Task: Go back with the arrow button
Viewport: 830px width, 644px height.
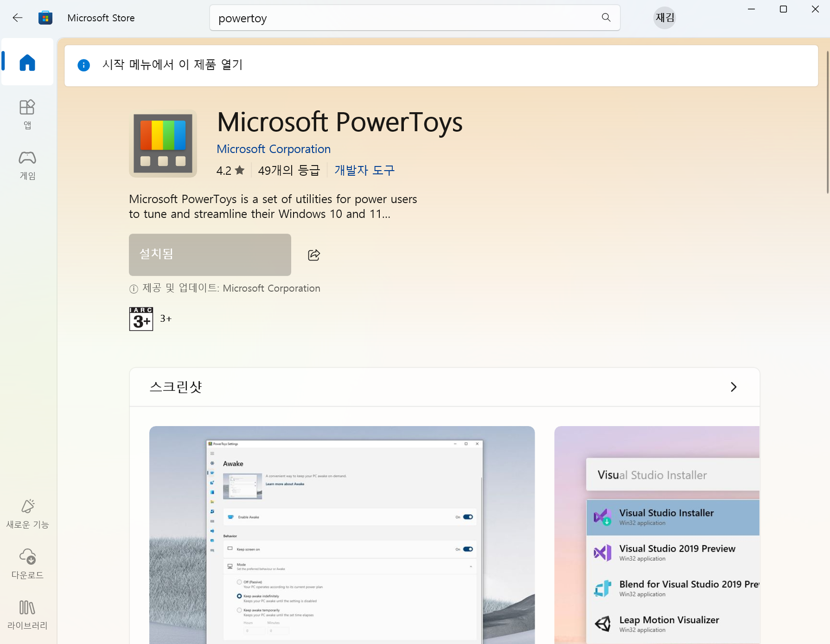Action: [x=18, y=18]
